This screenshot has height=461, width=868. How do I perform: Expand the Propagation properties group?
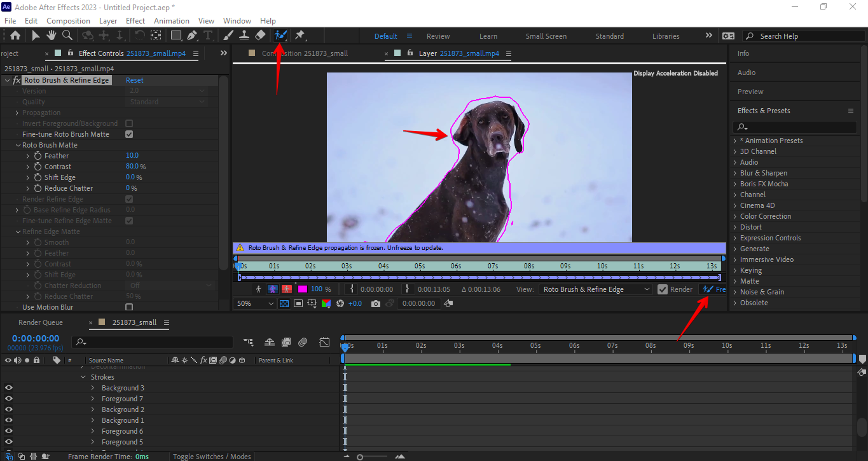pos(15,113)
